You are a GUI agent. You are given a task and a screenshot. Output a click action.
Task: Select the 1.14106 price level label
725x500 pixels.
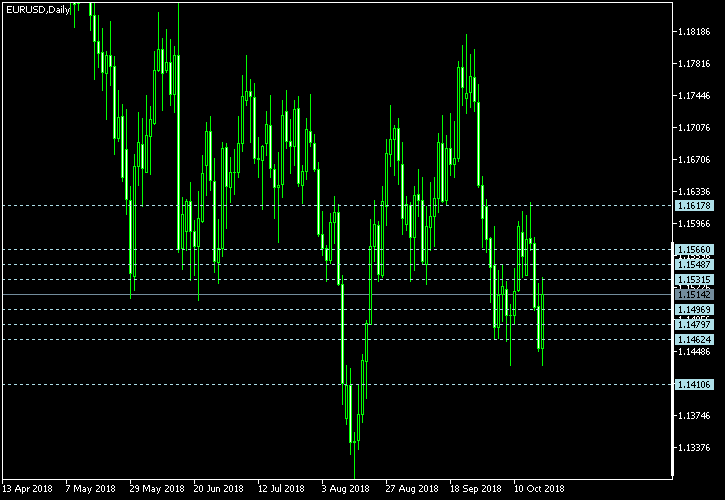click(694, 384)
